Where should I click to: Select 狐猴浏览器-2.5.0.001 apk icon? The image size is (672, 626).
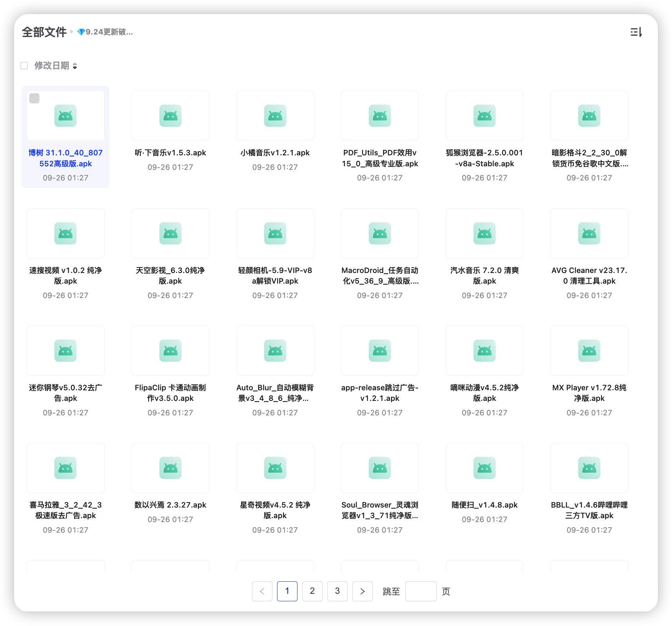485,116
